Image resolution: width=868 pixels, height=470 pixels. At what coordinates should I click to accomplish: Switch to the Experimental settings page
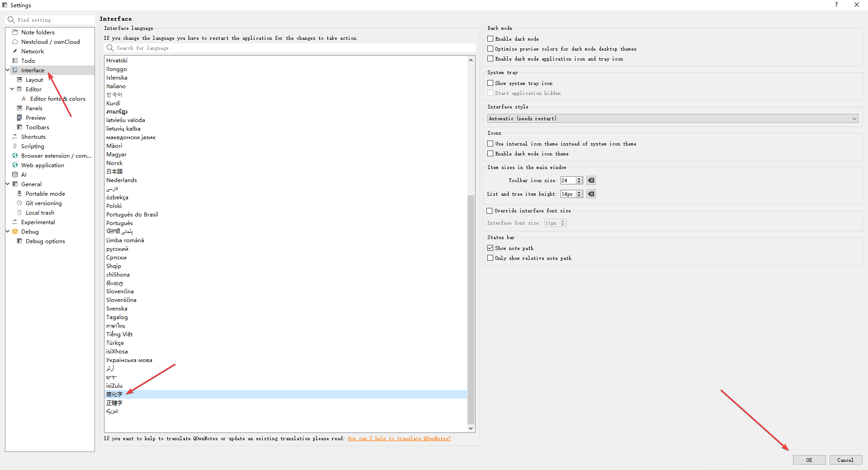tap(38, 222)
